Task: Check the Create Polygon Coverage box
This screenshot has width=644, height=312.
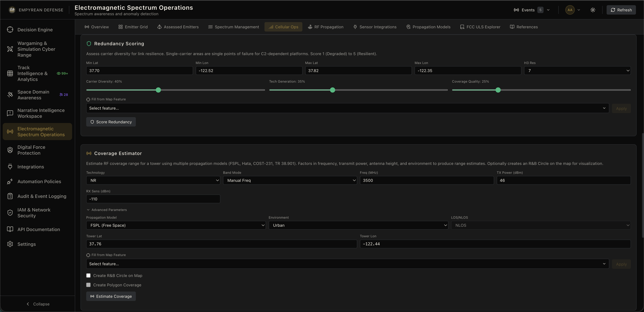Action: coord(88,285)
